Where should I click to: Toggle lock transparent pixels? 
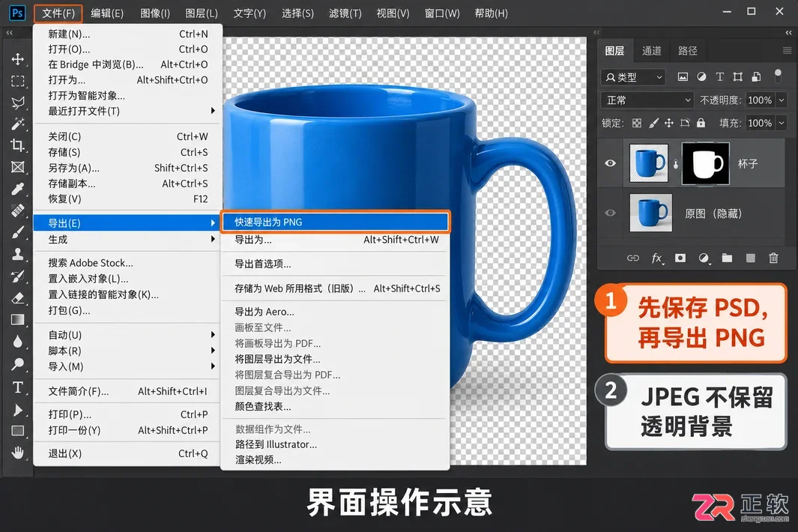637,123
